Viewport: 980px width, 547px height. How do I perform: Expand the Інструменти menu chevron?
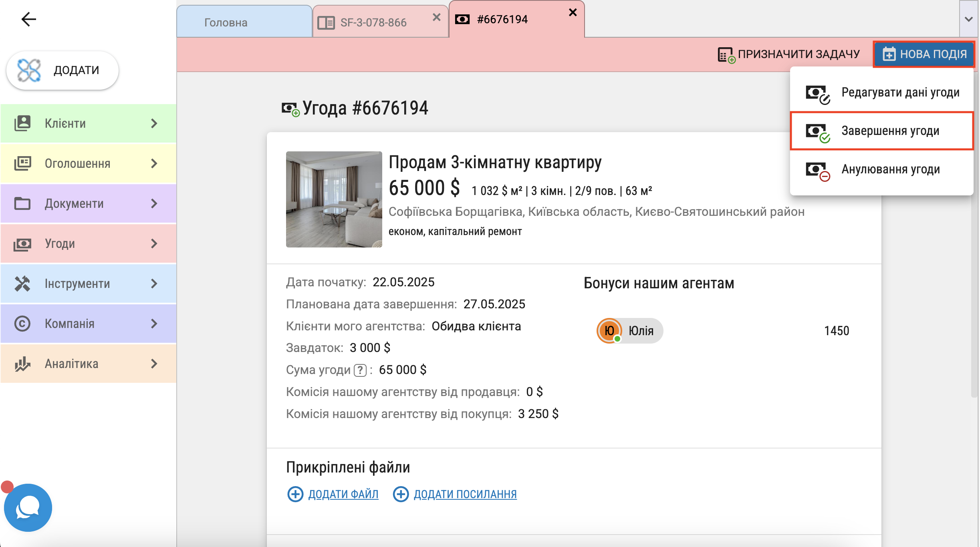154,284
